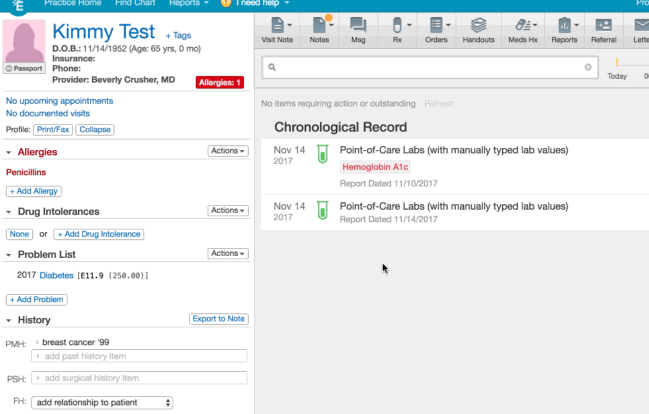
Task: Open the family history relationship dropdown
Action: (x=102, y=402)
